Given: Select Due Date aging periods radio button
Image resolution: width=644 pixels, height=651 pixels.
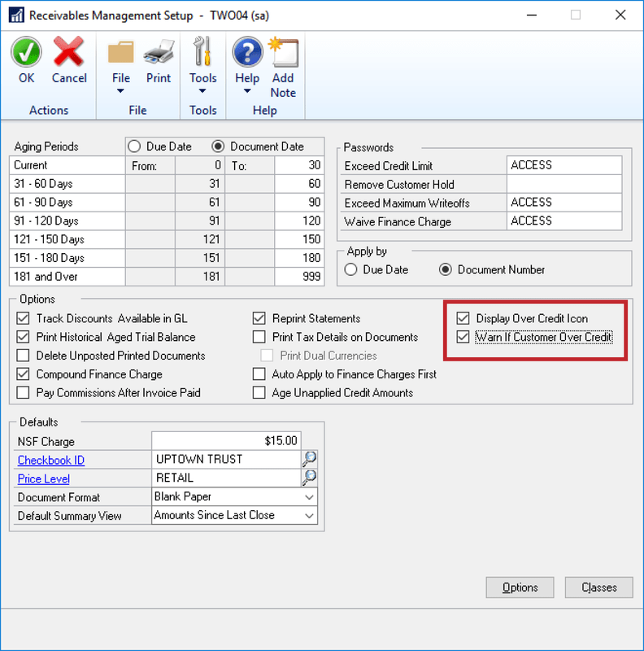Looking at the screenshot, I should 136,146.
